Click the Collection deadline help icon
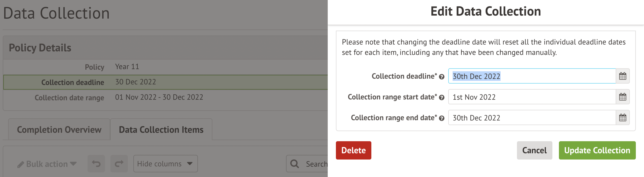The image size is (644, 177). point(441,77)
